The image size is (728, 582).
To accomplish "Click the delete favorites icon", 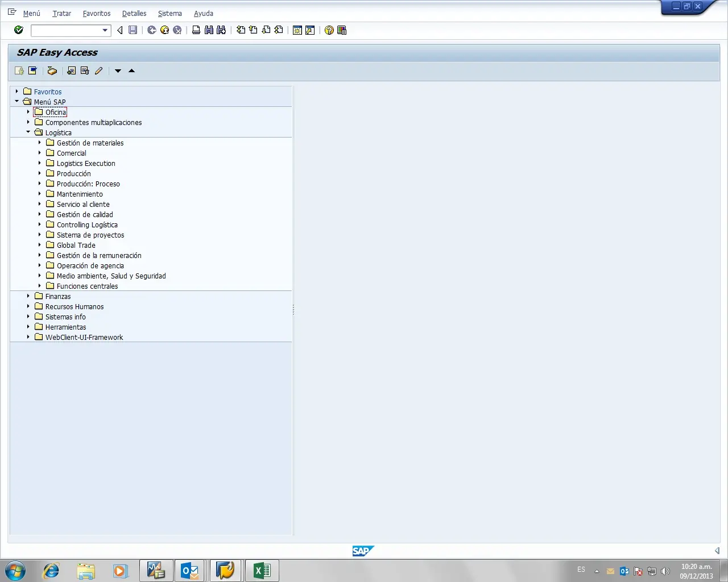I will click(x=85, y=71).
